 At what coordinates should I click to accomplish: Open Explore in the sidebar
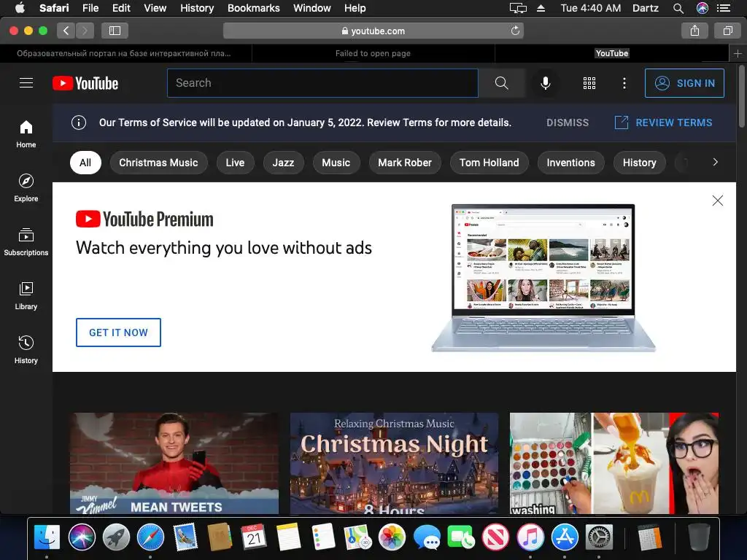[x=26, y=187]
